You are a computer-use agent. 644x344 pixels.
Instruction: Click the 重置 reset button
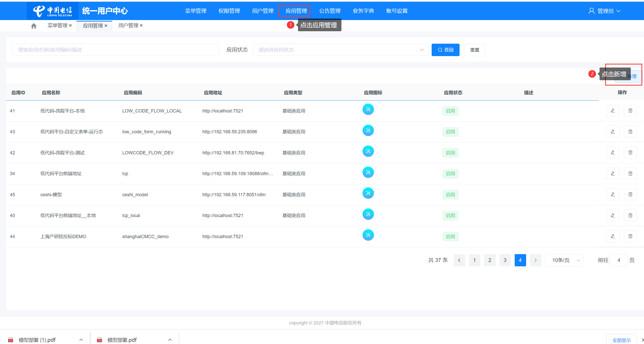(475, 50)
